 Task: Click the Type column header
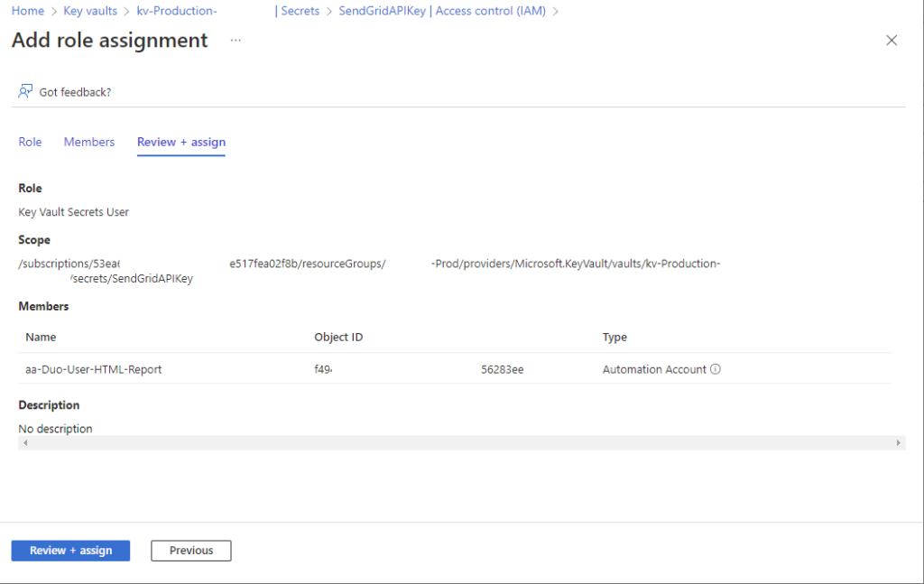pyautogui.click(x=614, y=337)
